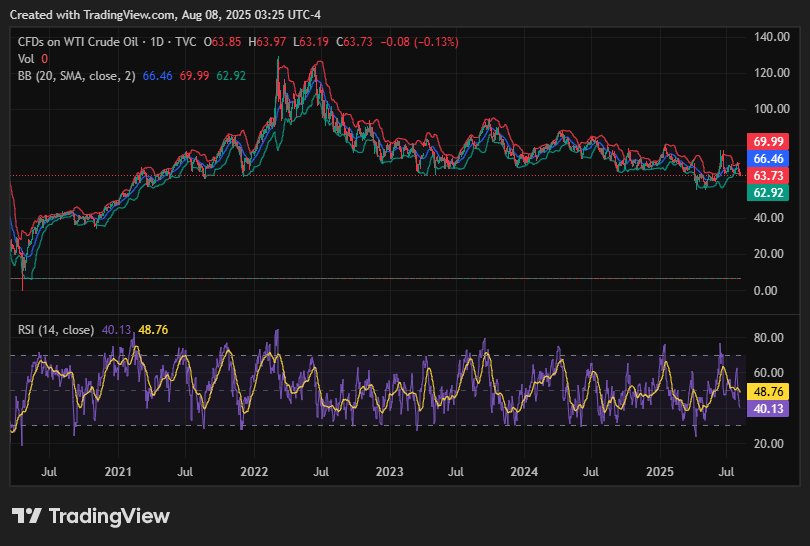Click the Created with TradingView.com header text

165,15
